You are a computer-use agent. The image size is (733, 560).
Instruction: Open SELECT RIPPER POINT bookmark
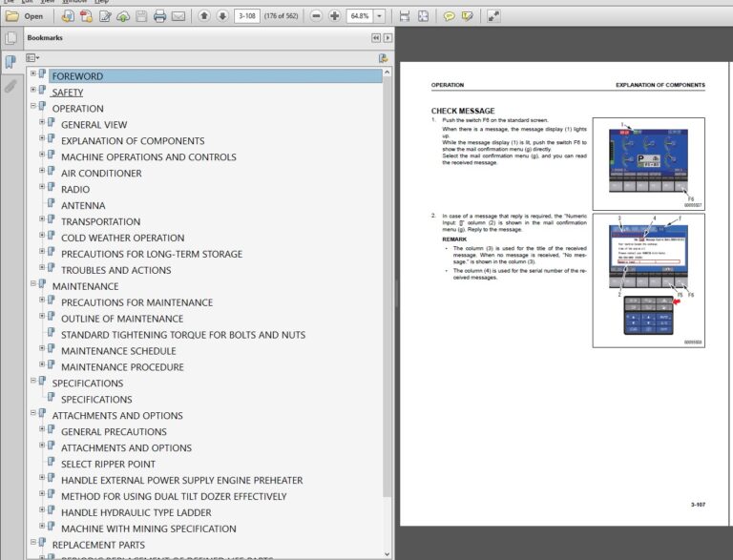(x=108, y=465)
